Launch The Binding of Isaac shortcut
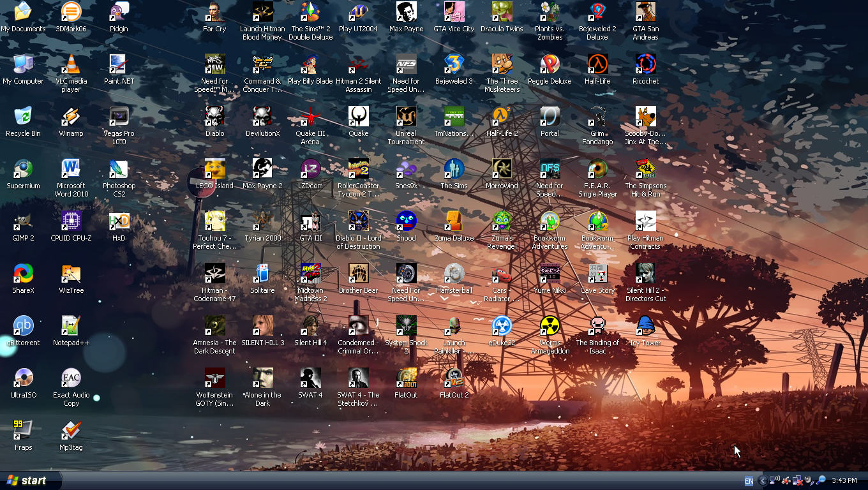The image size is (868, 490). (597, 325)
